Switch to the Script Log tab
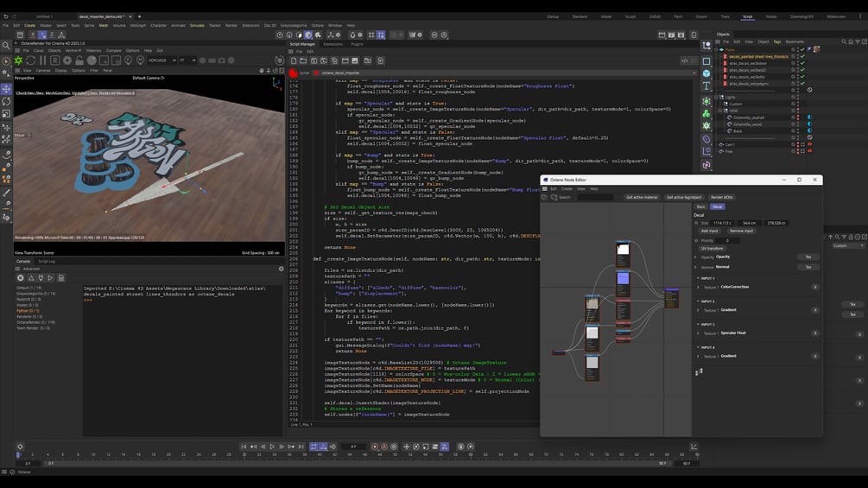Viewport: 868px width, 488px height. (46, 261)
